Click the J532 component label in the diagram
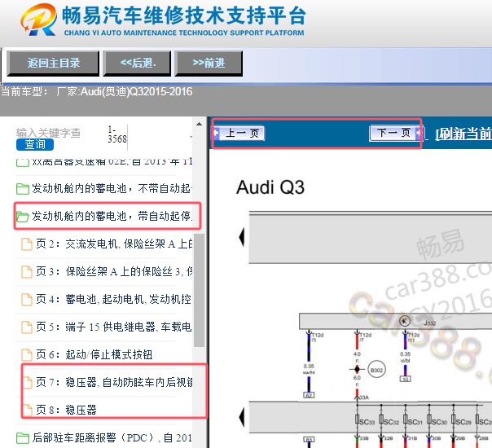The height and width of the screenshot is (448, 492). tap(429, 323)
